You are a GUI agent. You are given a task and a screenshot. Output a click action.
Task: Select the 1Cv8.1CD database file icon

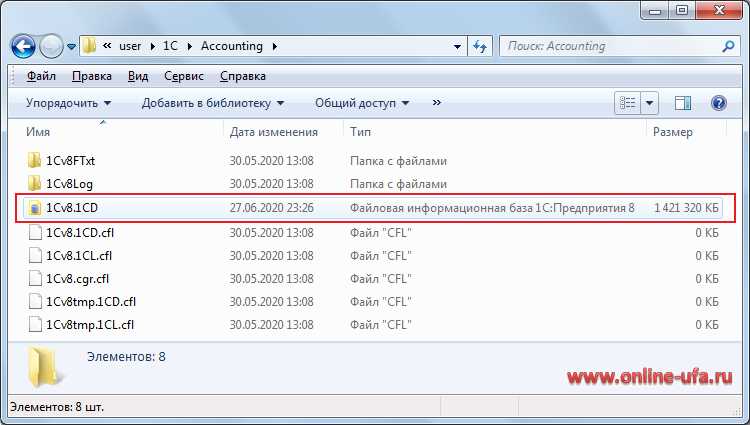pos(34,208)
